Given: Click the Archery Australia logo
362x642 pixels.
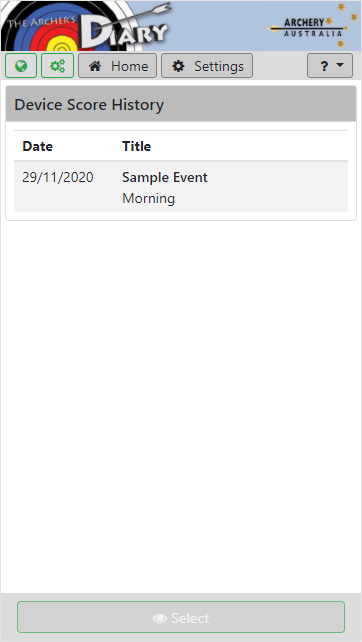Looking at the screenshot, I should coord(312,25).
